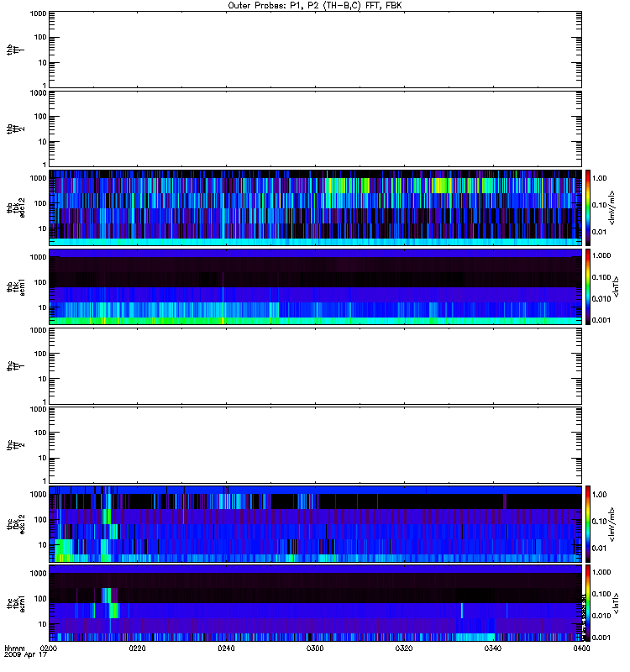Viewport: 630px width, 672px height.
Task: Click the 0.10 tick label on the thc edc12 color bar
Action: pos(600,521)
